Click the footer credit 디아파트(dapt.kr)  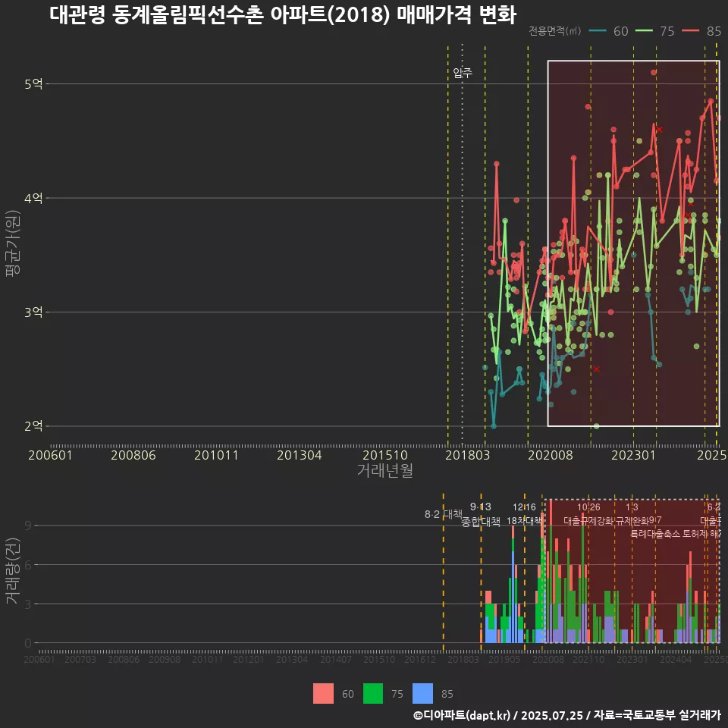click(462, 715)
